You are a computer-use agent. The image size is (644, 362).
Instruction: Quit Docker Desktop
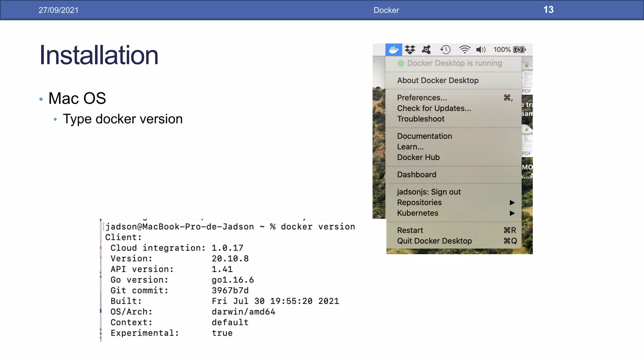[434, 241]
